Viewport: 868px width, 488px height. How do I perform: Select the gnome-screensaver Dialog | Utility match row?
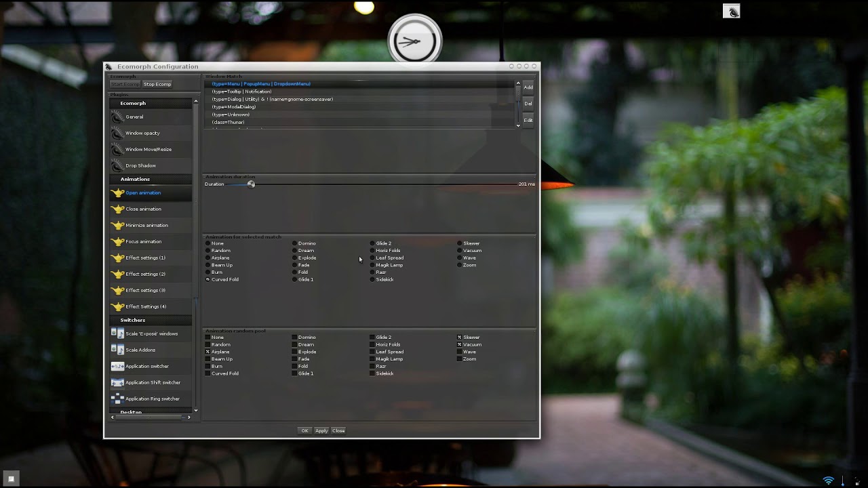pos(359,99)
